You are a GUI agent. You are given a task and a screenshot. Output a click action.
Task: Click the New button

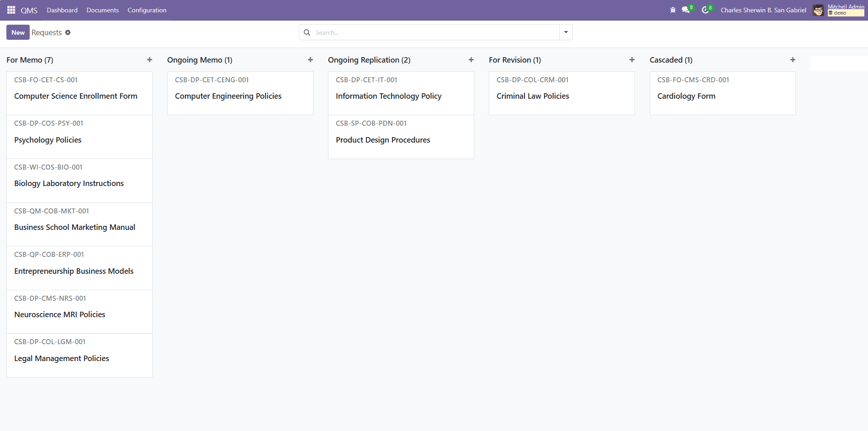click(x=18, y=32)
